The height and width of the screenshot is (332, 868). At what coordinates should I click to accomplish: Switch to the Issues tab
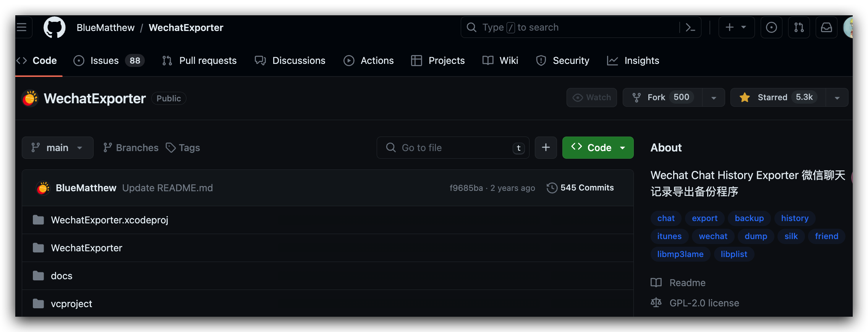(x=109, y=60)
